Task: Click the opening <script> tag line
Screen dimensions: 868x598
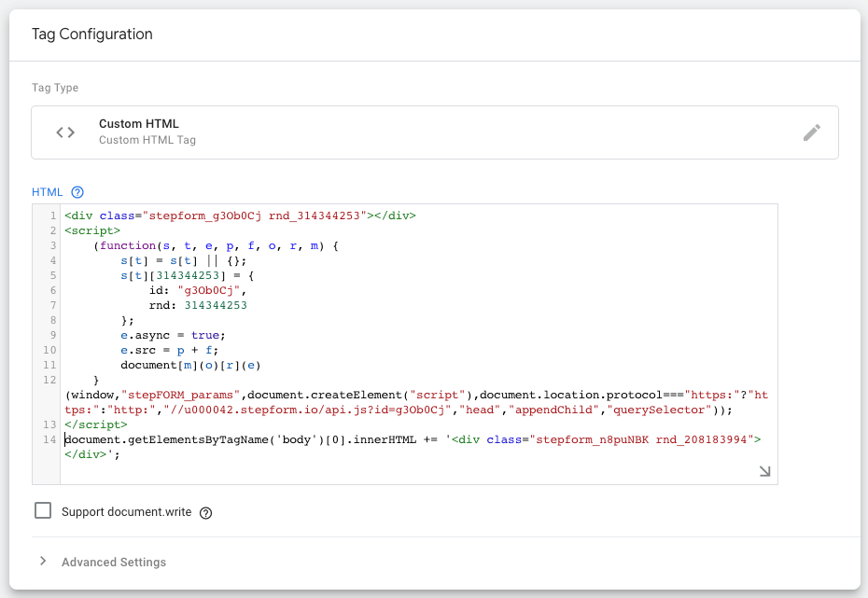Action: tap(91, 230)
